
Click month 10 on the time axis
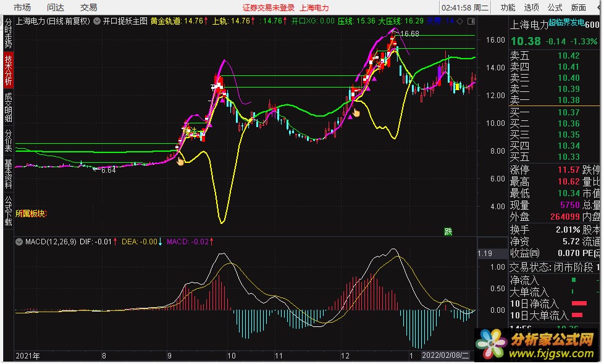(x=231, y=355)
